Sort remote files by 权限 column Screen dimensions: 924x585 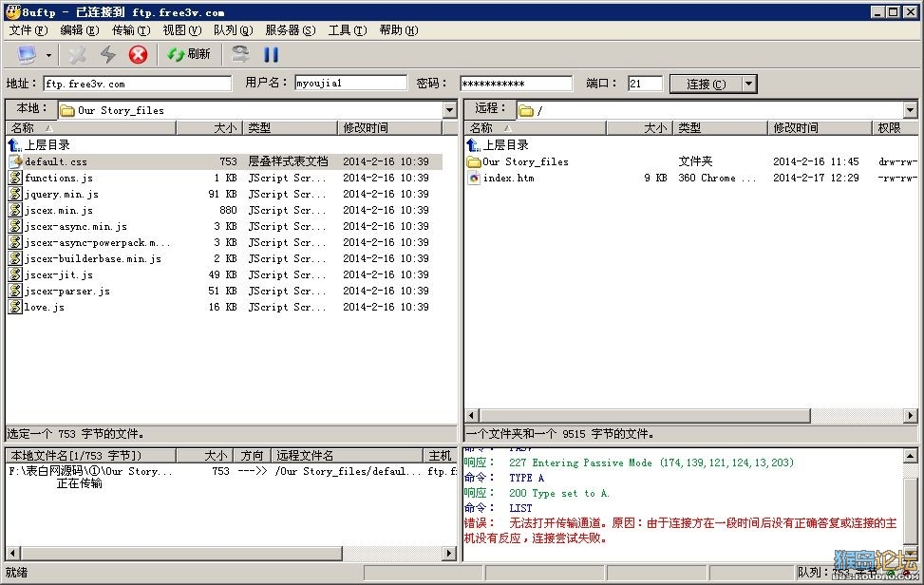[895, 128]
